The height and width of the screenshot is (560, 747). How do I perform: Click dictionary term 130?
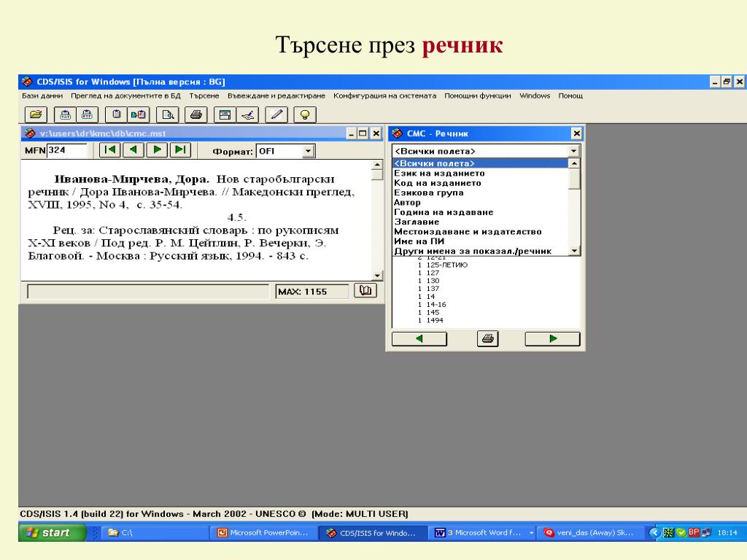point(433,281)
